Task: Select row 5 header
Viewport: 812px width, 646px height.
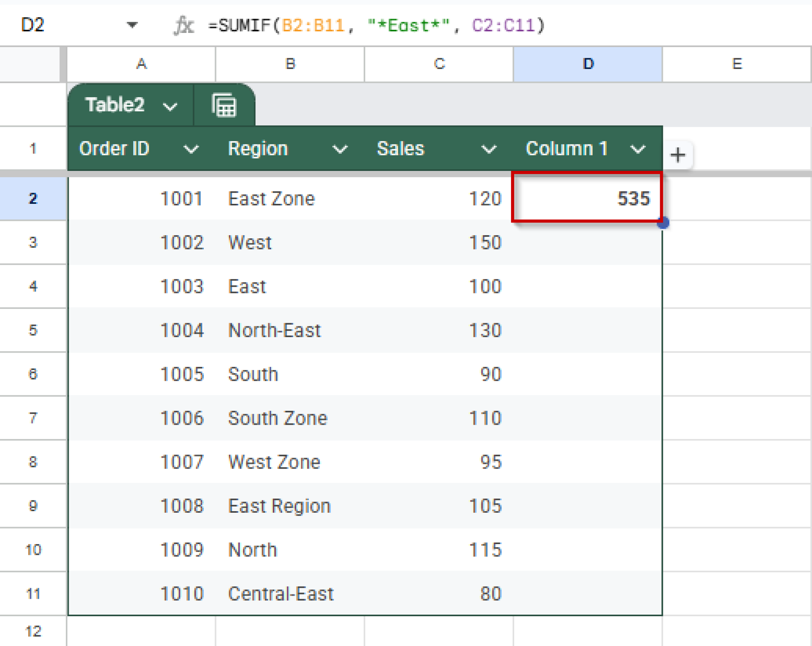Action: pyautogui.click(x=33, y=330)
